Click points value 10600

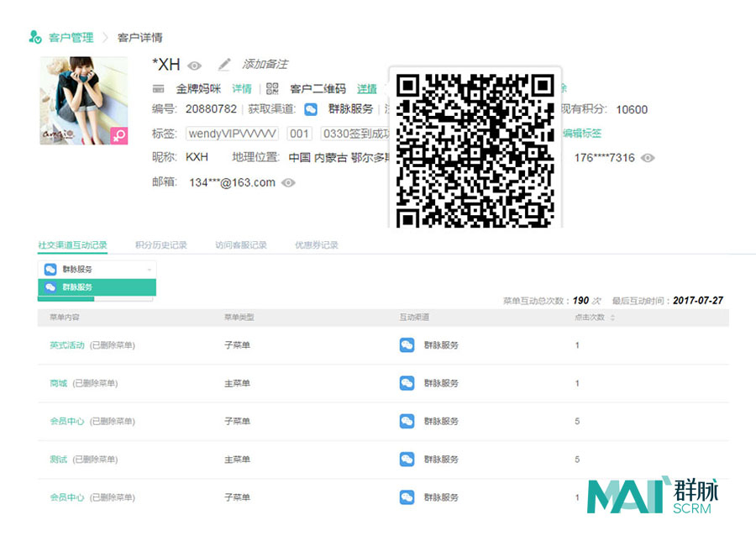click(632, 110)
